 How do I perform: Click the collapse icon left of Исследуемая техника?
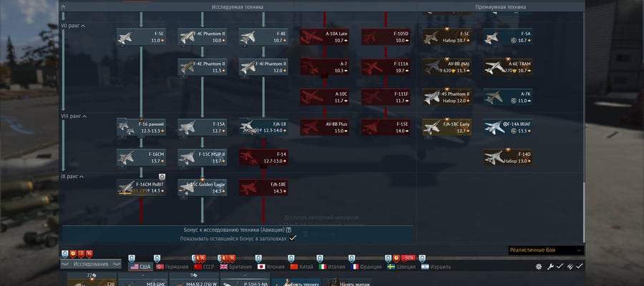(63, 7)
